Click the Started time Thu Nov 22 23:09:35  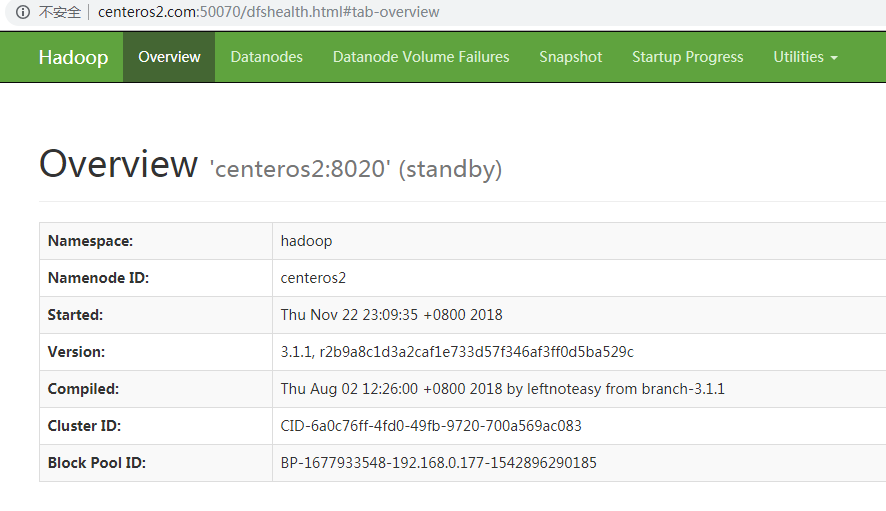click(392, 315)
